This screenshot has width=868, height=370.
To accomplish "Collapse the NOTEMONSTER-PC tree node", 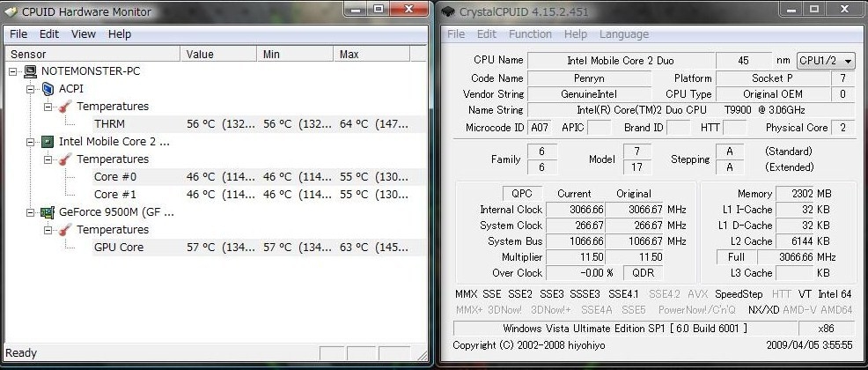I will (13, 70).
